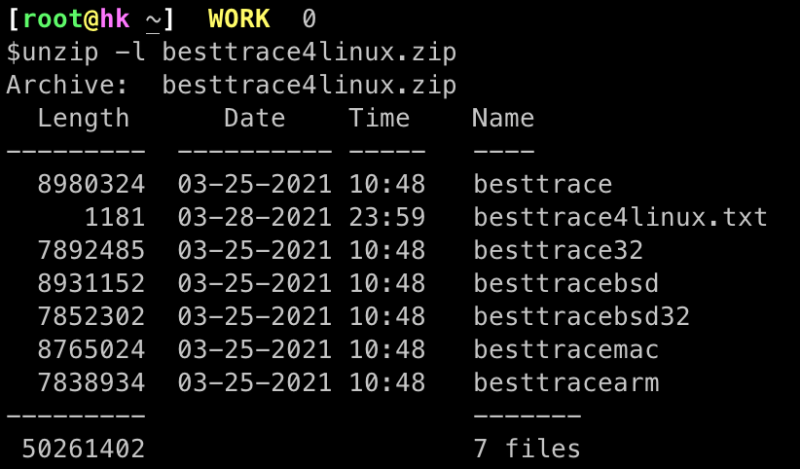Click besttracebsd in the listing
This screenshot has height=469, width=800.
coord(566,283)
